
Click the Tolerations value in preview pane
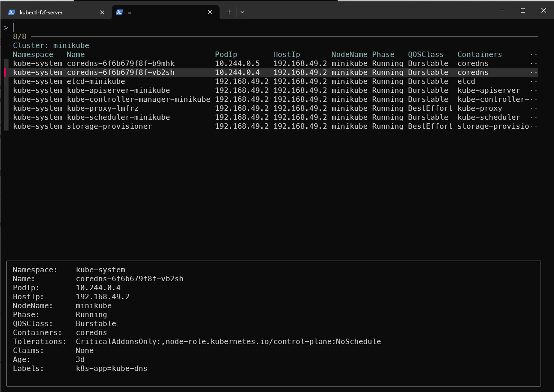pyautogui.click(x=229, y=341)
